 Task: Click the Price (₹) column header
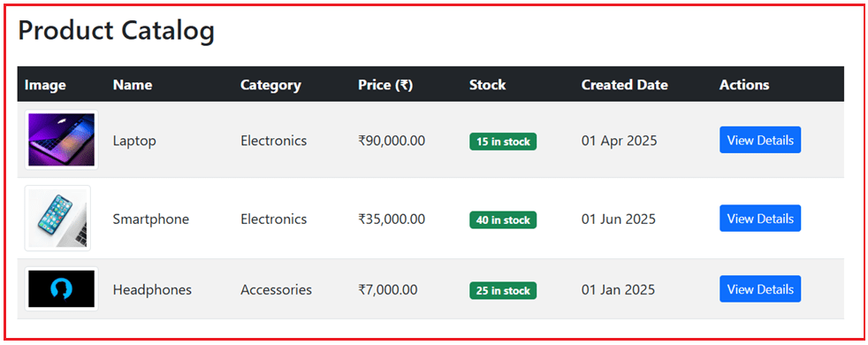[x=385, y=85]
